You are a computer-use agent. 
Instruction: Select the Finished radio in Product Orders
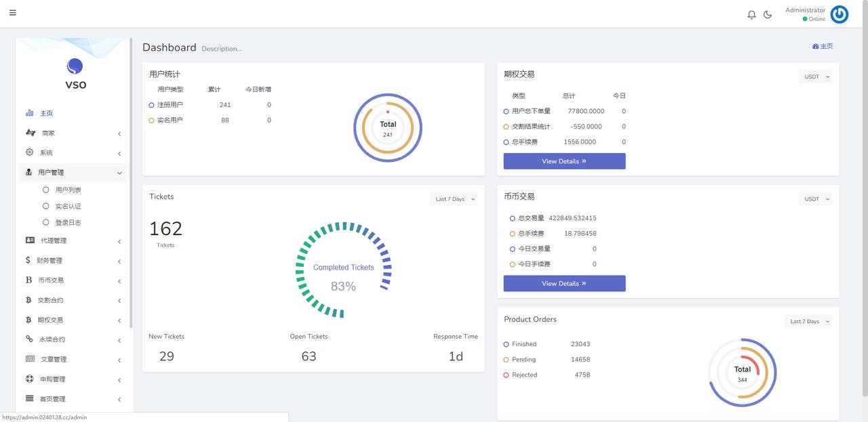point(505,343)
